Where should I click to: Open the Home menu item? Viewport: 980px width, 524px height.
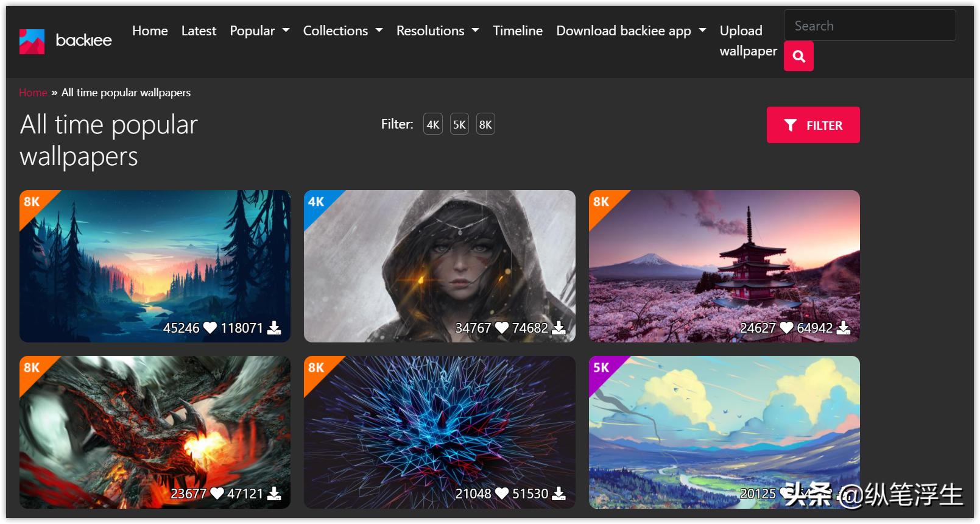150,30
